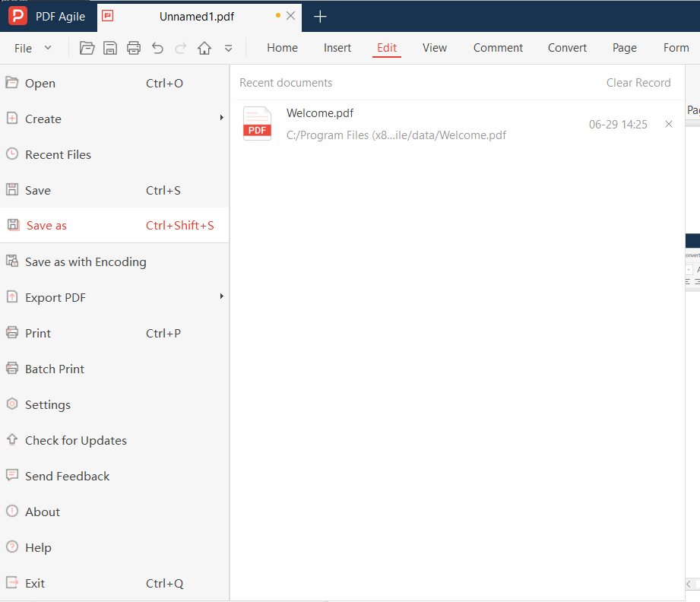Viewport: 700px width, 602px height.
Task: Select Save as menu entry
Action: 114,226
